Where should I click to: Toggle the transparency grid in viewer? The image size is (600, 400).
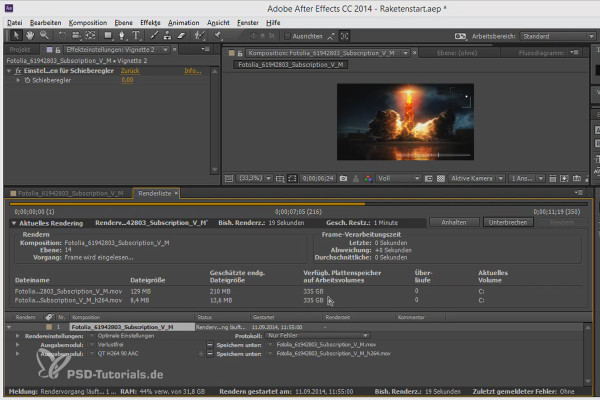click(441, 178)
